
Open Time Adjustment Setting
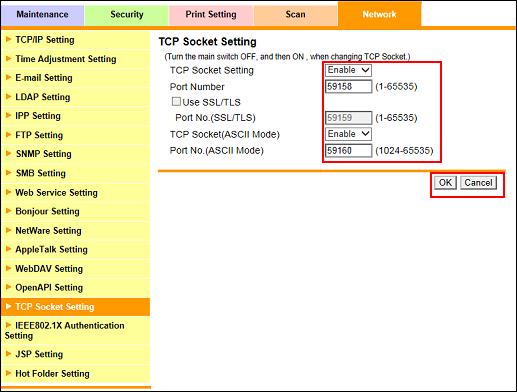[x=76, y=59]
